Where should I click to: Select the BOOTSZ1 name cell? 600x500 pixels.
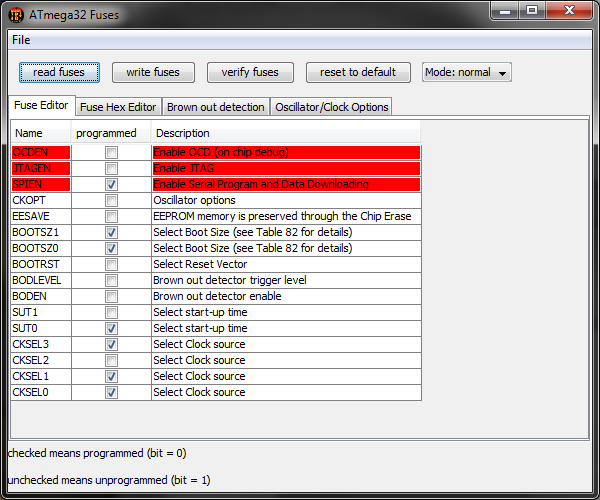(x=41, y=232)
